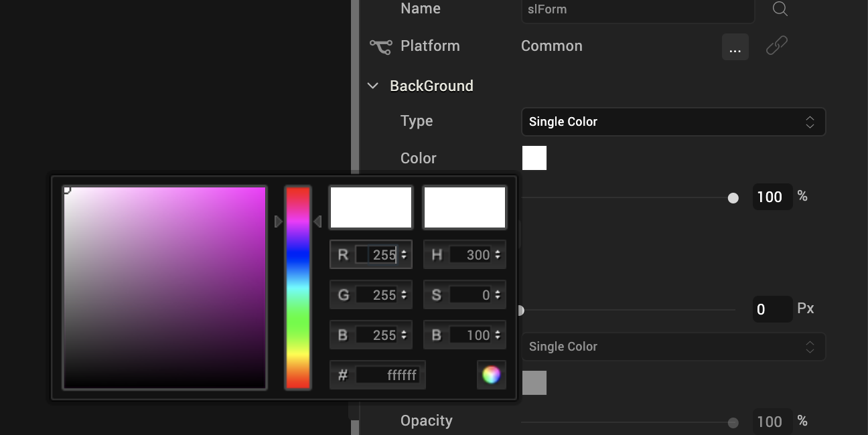Click the chain link icon next to Platform
Viewport: 868px width, 435px height.
777,46
